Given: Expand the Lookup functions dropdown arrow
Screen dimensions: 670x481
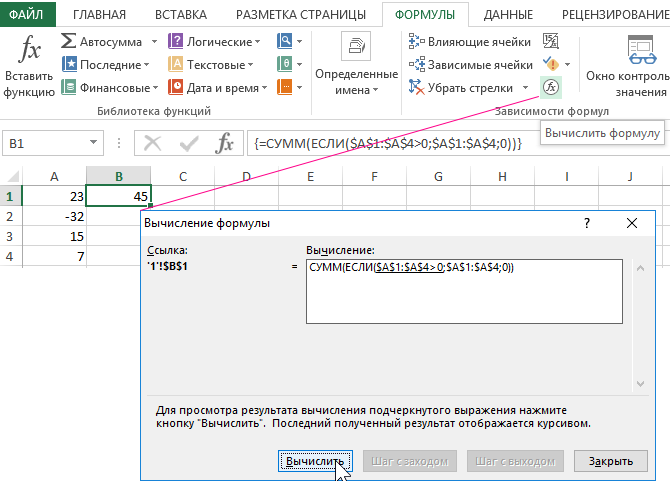Looking at the screenshot, I should coord(300,42).
